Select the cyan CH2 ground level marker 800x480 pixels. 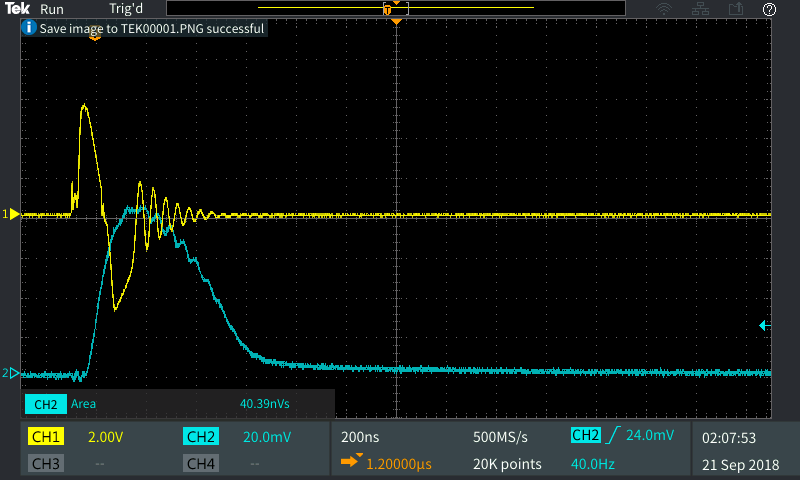tap(12, 373)
